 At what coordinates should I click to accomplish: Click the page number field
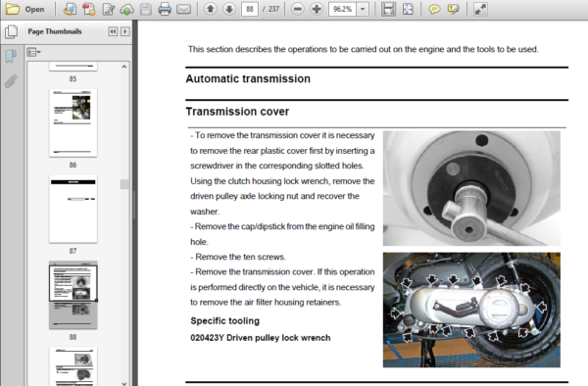pos(250,9)
